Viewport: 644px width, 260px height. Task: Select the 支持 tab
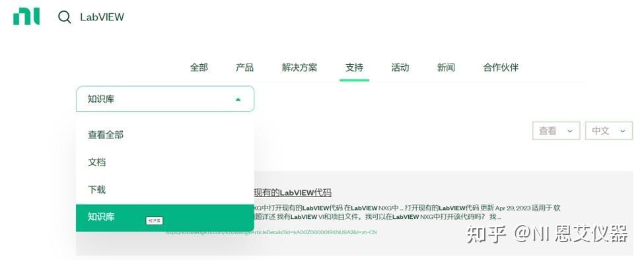[x=354, y=67]
